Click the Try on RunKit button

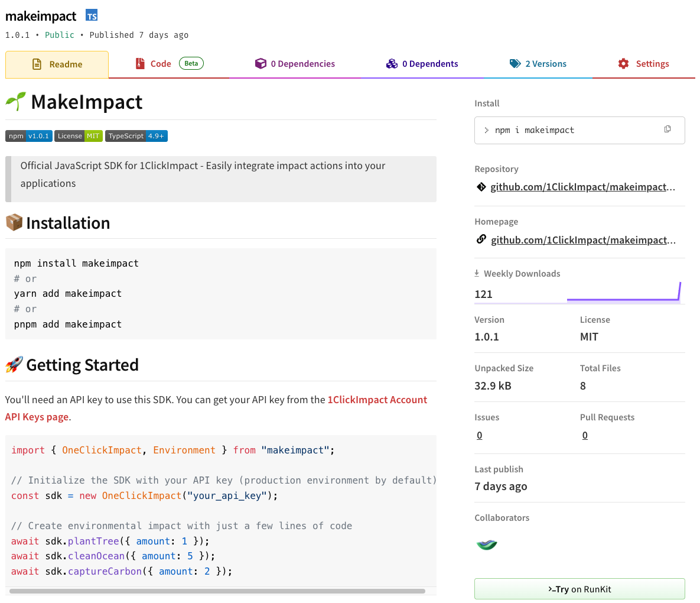click(x=579, y=589)
